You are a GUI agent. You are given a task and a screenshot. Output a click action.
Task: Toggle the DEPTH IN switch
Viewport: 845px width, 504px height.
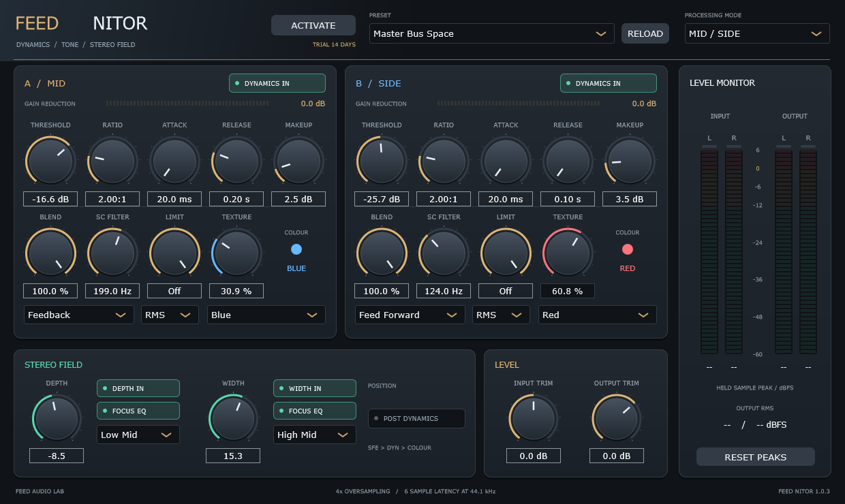click(138, 388)
